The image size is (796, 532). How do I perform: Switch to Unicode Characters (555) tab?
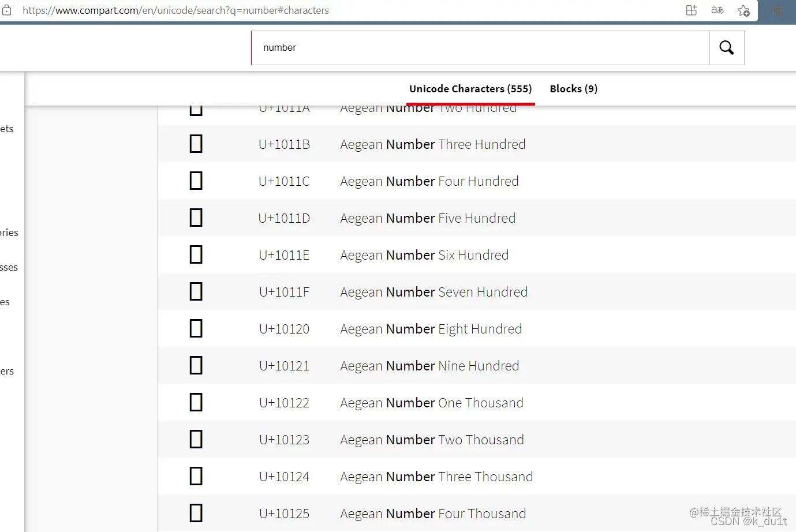tap(470, 89)
